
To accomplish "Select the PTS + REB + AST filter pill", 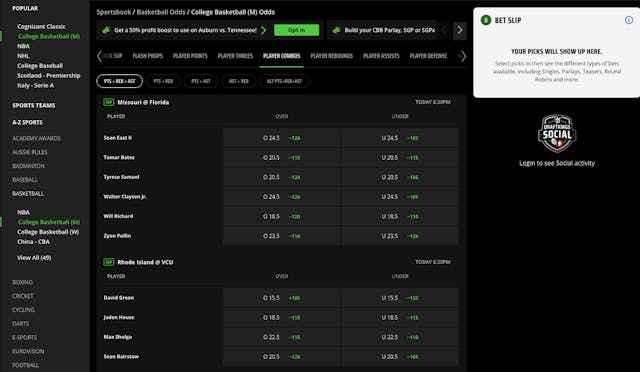I will [120, 81].
